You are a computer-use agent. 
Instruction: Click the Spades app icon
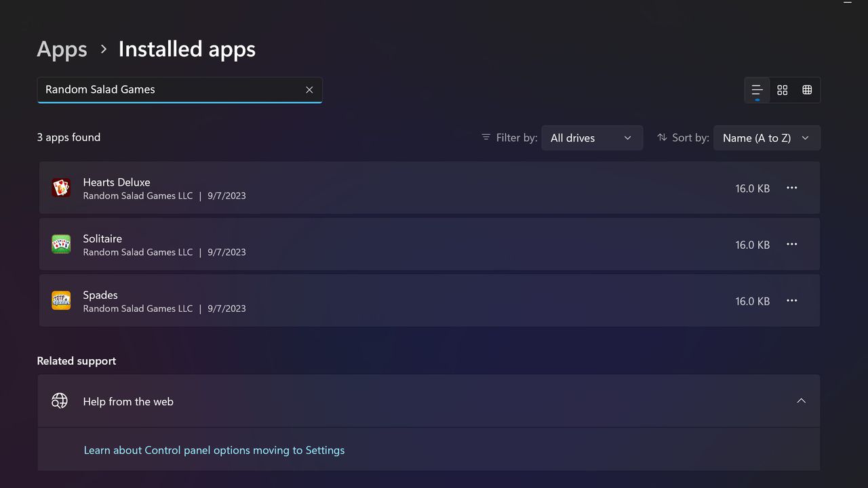pyautogui.click(x=61, y=300)
